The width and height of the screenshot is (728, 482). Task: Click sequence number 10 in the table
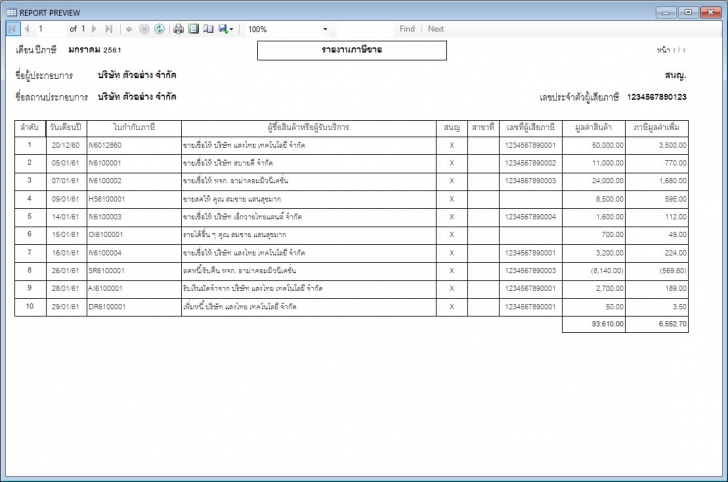click(30, 306)
